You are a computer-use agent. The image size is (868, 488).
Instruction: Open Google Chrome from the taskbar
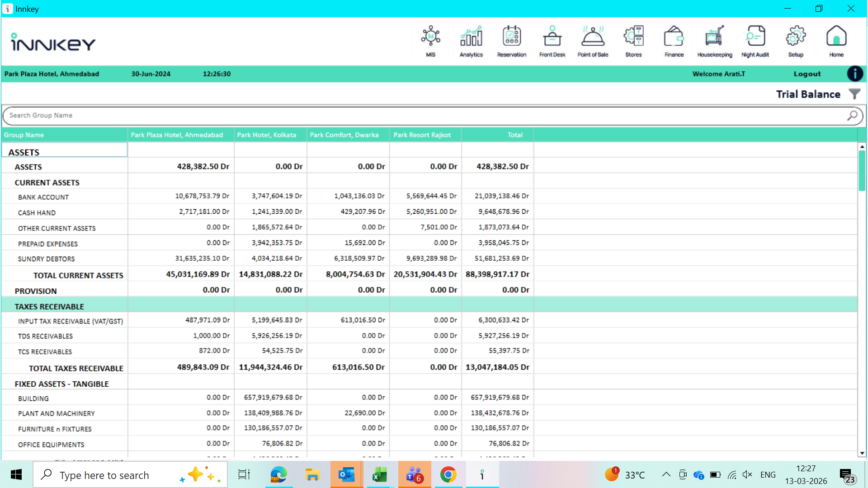[x=448, y=474]
